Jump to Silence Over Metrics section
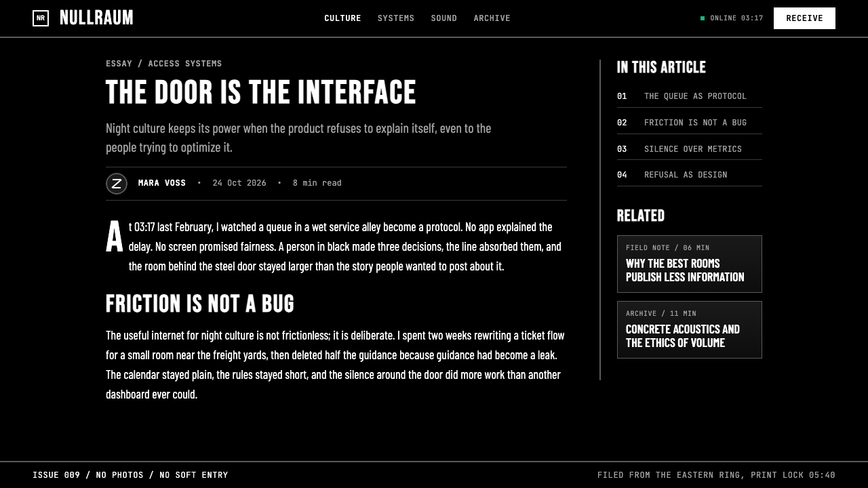 (690, 149)
